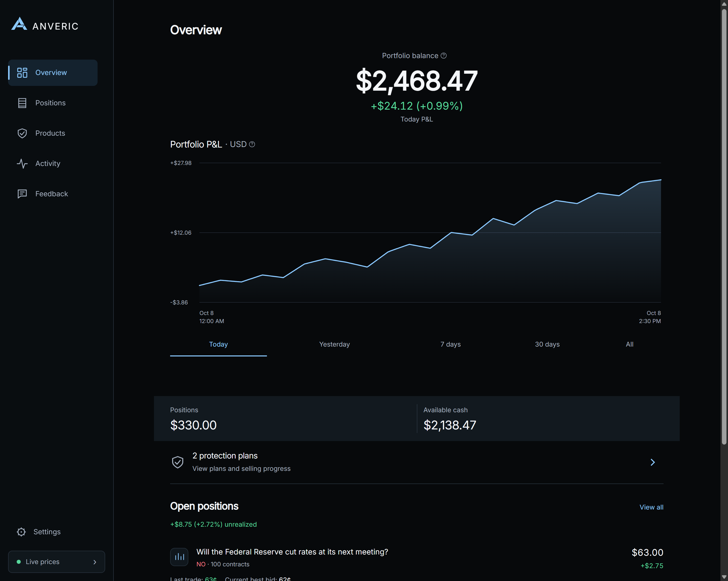Image resolution: width=728 pixels, height=581 pixels.
Task: Click the $330.00 positions value
Action: pyautogui.click(x=193, y=425)
